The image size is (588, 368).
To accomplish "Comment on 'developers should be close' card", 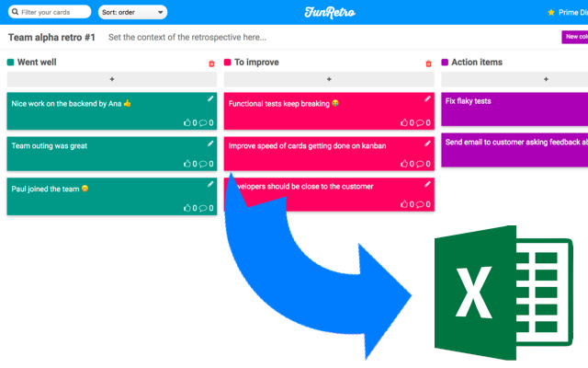I will click(420, 204).
